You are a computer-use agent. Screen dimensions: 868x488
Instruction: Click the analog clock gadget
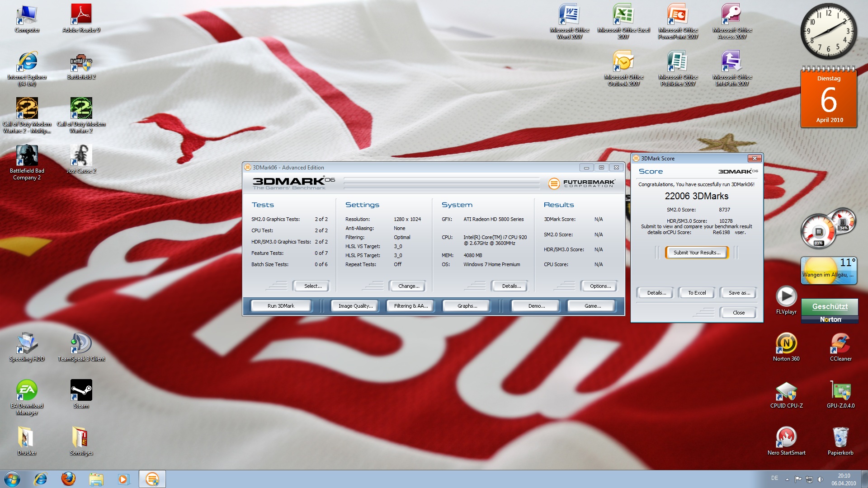[x=829, y=32]
